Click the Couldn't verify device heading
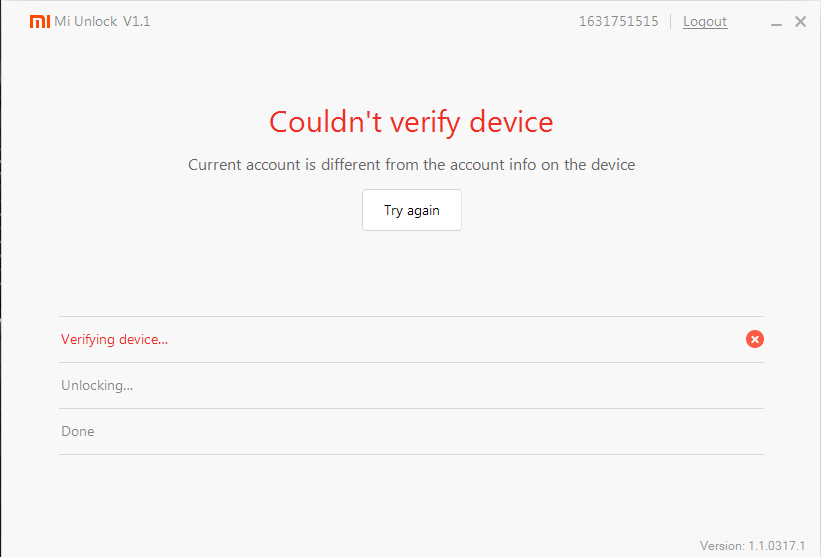 (x=411, y=122)
